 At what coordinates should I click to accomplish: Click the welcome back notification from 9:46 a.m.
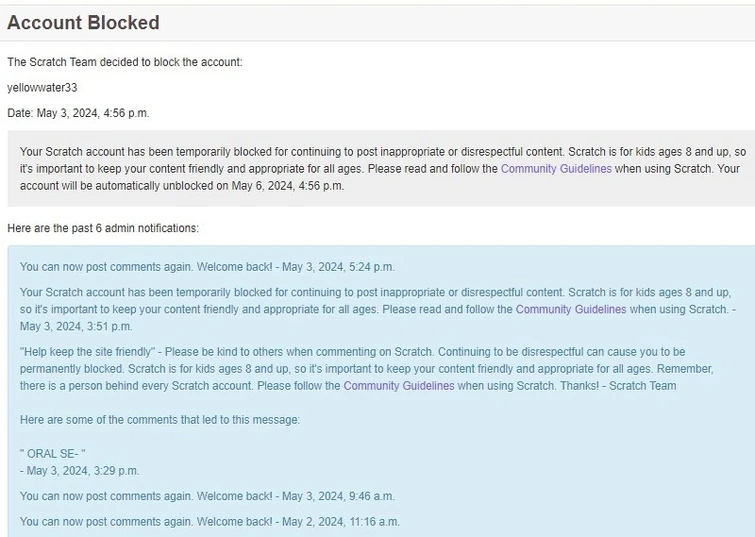(x=207, y=496)
